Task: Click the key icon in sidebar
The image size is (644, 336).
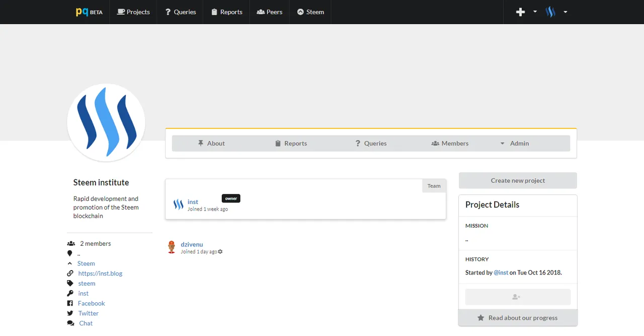Action: pyautogui.click(x=70, y=294)
